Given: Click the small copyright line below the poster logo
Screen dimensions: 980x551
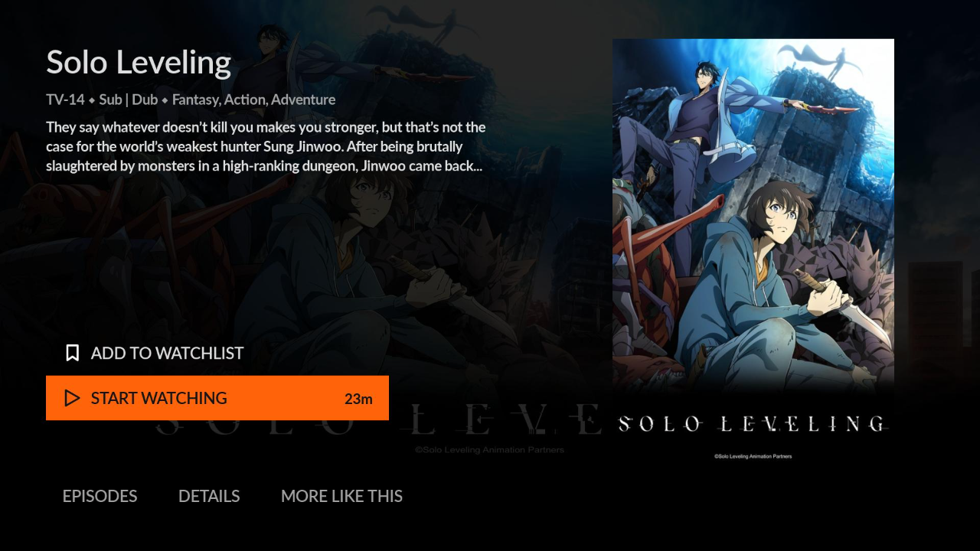Looking at the screenshot, I should (753, 456).
